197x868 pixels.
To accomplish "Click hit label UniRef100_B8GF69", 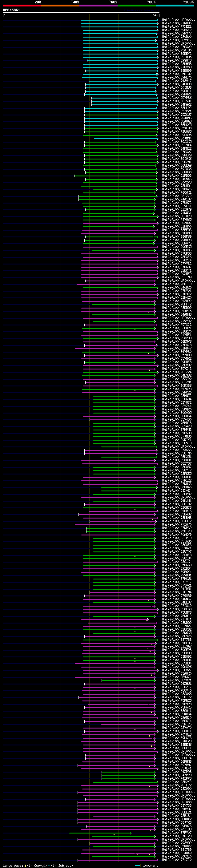I will click(x=177, y=236).
